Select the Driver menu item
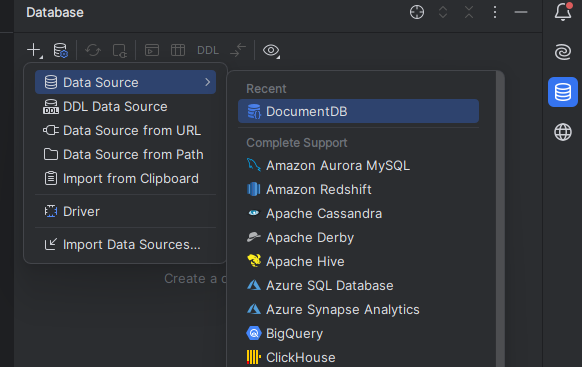The height and width of the screenshot is (367, 582). [125, 212]
